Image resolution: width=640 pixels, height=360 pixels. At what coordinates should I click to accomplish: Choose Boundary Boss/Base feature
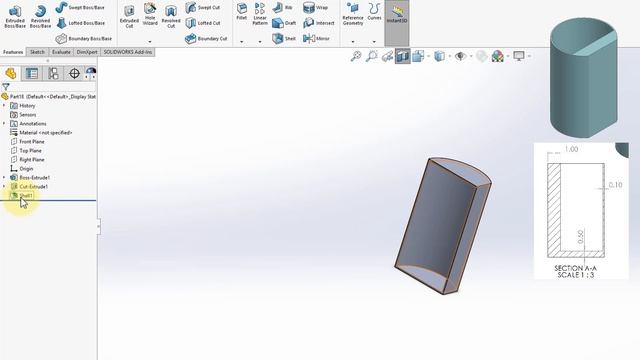click(x=84, y=38)
